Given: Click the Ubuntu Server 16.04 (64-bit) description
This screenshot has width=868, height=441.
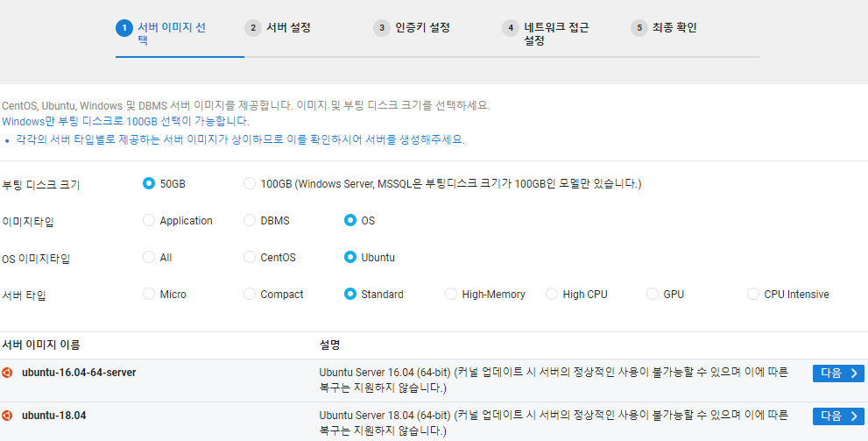Looking at the screenshot, I should click(x=554, y=380).
